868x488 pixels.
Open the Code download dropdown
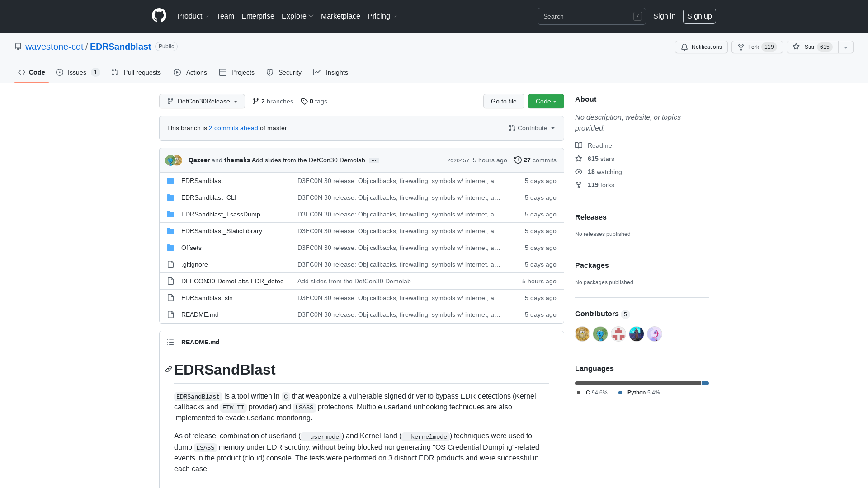click(x=546, y=101)
